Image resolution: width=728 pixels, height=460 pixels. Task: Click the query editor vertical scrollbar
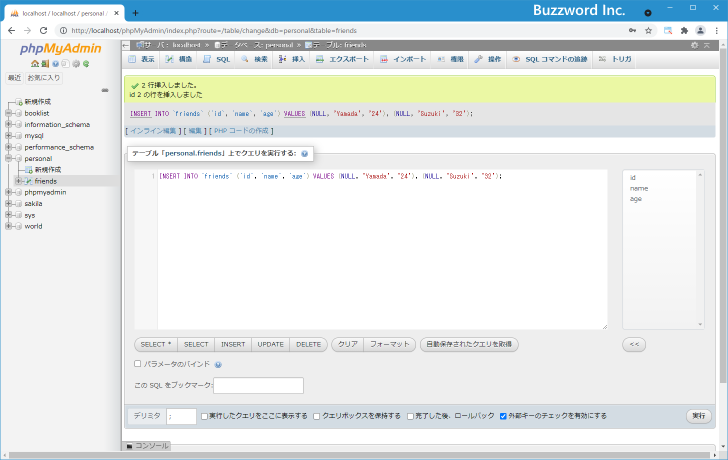point(603,250)
